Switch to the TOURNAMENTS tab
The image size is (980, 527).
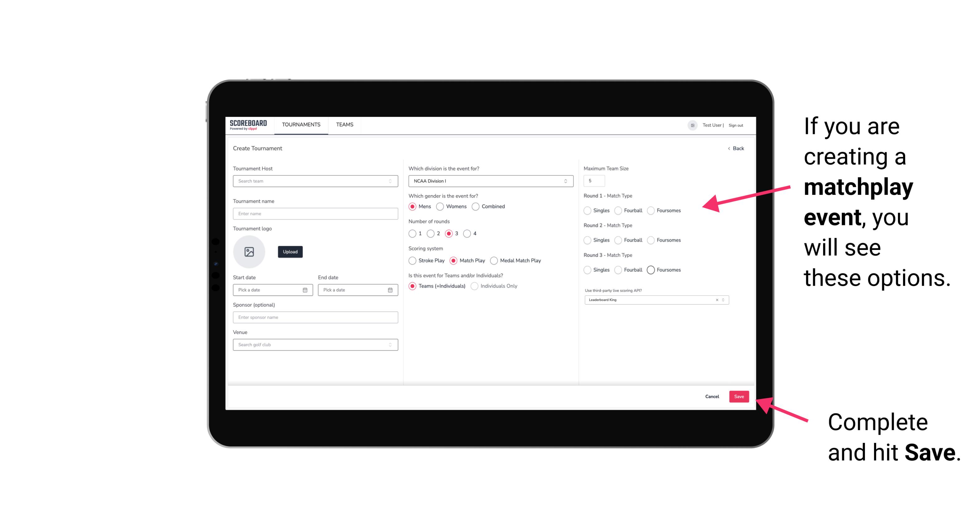point(301,125)
